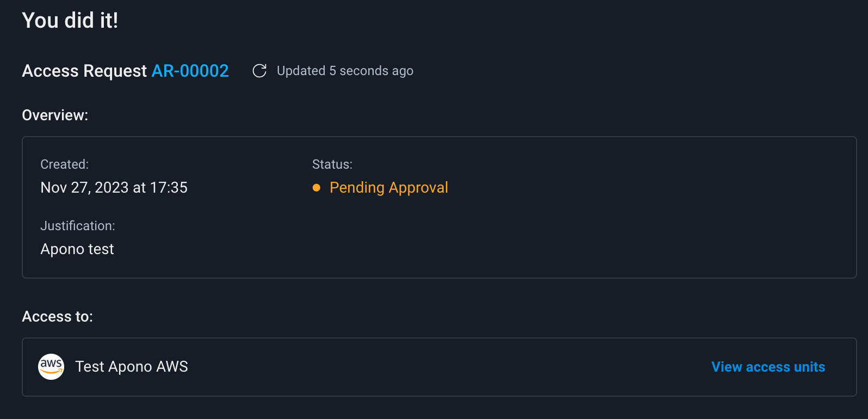
Task: Select the Test Apono AWS integration name
Action: [x=132, y=367]
